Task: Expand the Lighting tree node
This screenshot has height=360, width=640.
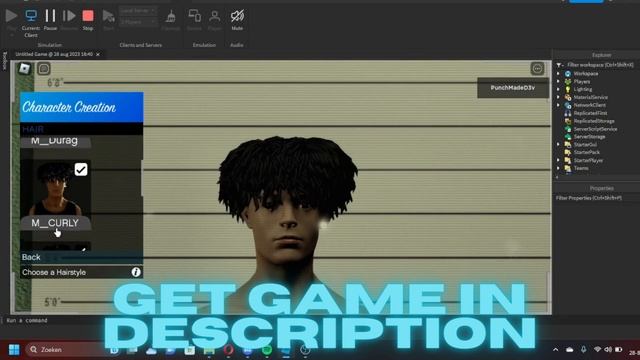Action: click(x=558, y=89)
